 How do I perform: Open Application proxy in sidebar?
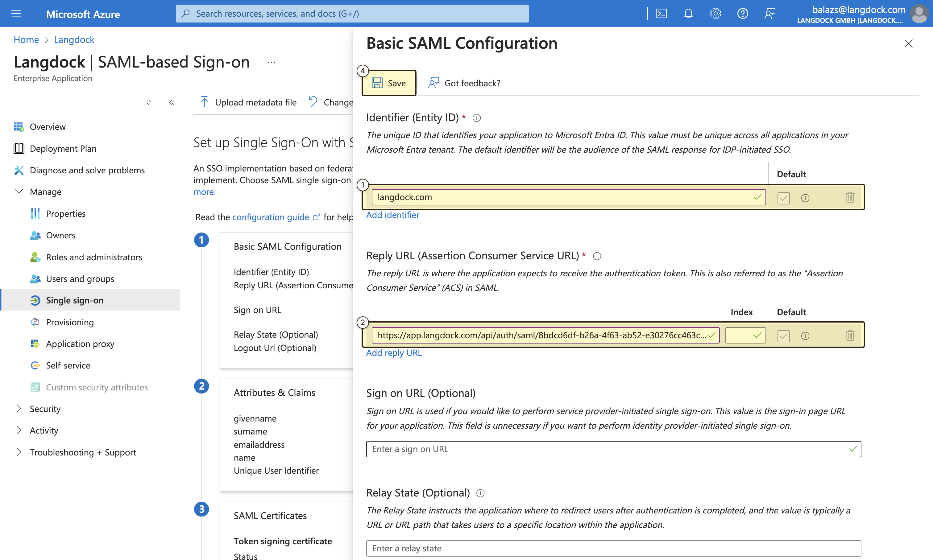point(72,344)
